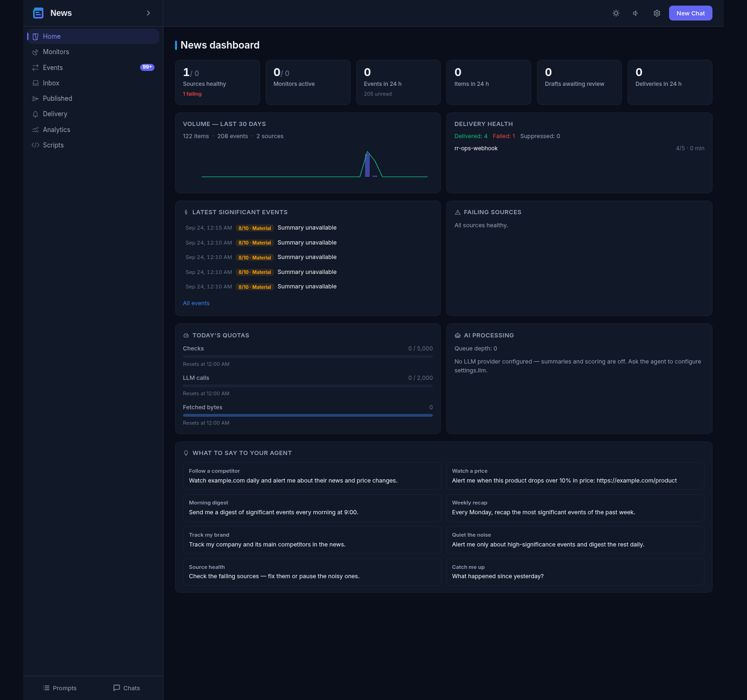Open Chats at sidebar bottom

[x=127, y=688]
